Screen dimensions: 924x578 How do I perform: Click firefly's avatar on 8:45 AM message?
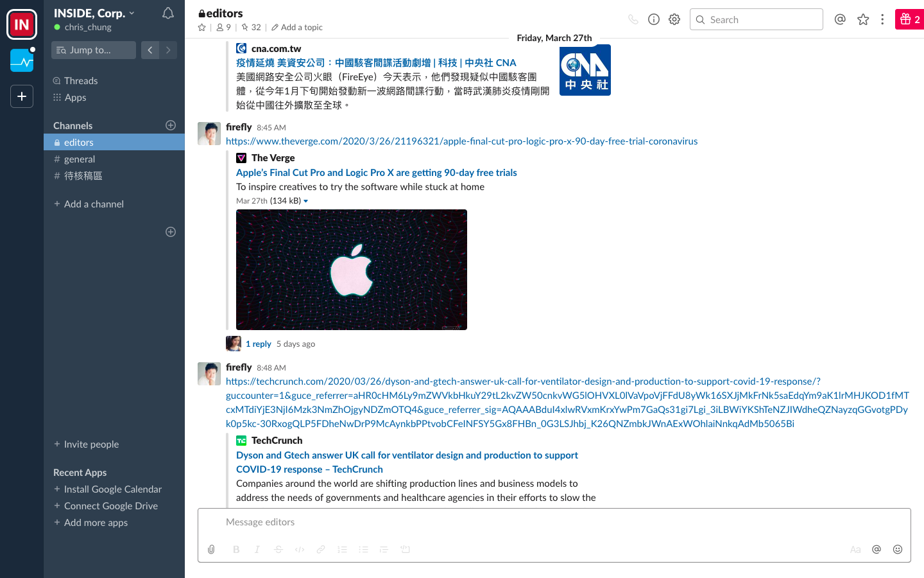tap(209, 133)
